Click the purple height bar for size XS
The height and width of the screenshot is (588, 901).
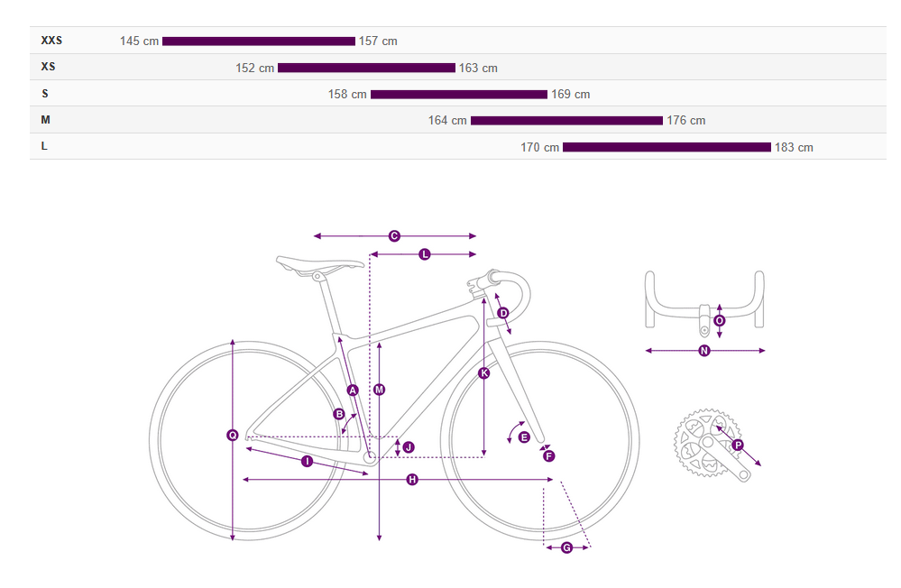[366, 68]
